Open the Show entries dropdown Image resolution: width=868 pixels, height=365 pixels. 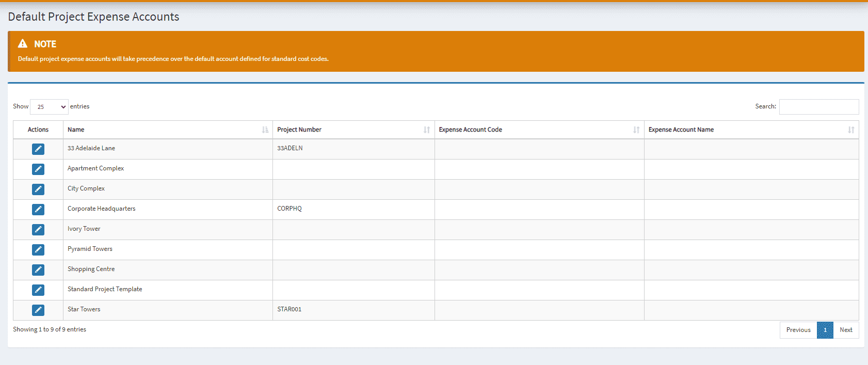click(x=49, y=107)
